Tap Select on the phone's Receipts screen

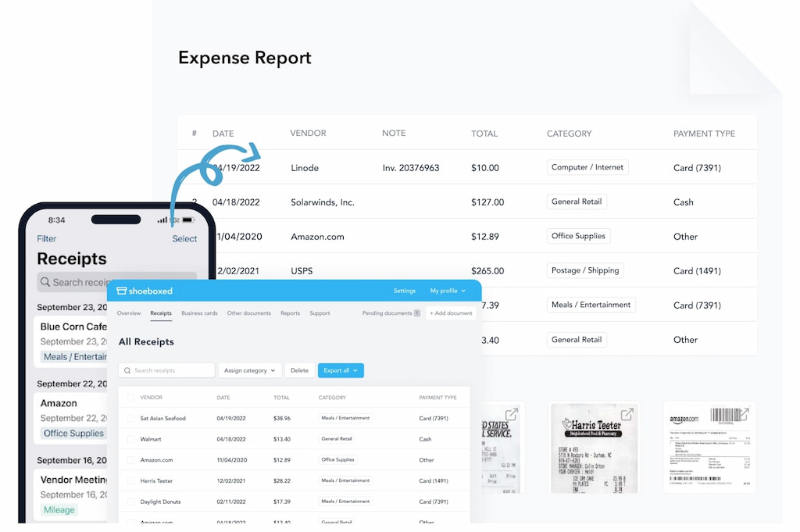coord(184,238)
